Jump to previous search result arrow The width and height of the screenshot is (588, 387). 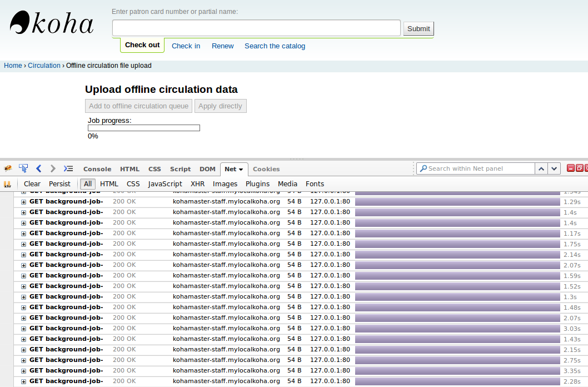coord(541,168)
